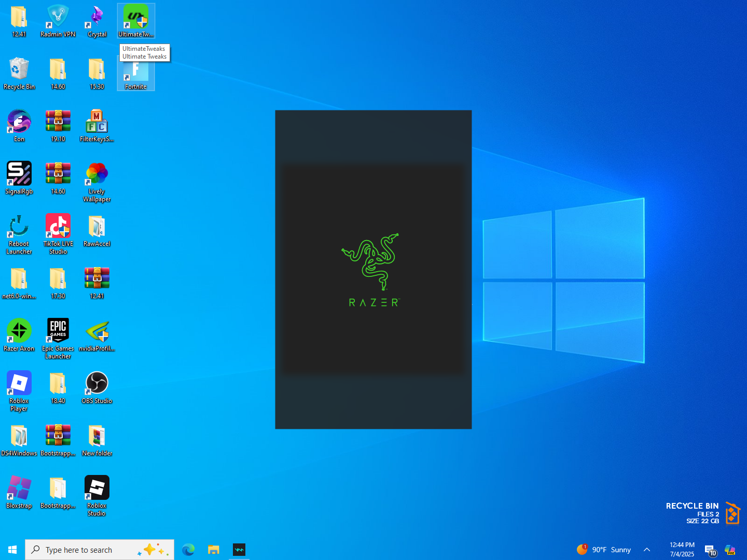Select the 12.41 WinRAR archive icon
This screenshot has width=747, height=560.
click(97, 283)
